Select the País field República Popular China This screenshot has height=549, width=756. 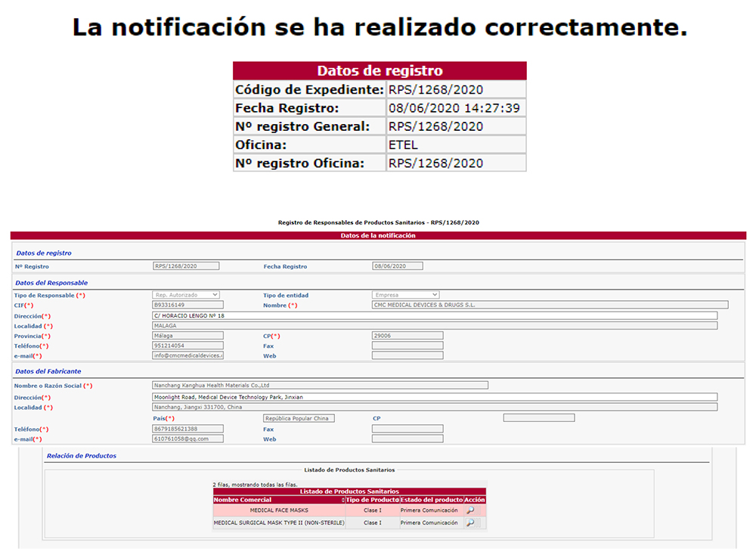coord(299,418)
